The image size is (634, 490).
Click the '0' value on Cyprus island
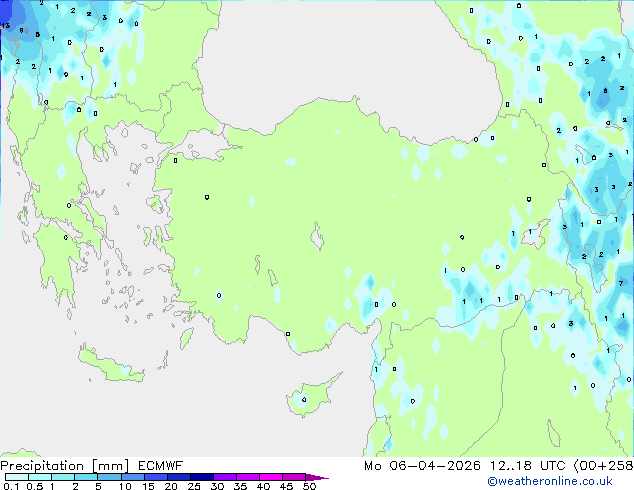304,399
